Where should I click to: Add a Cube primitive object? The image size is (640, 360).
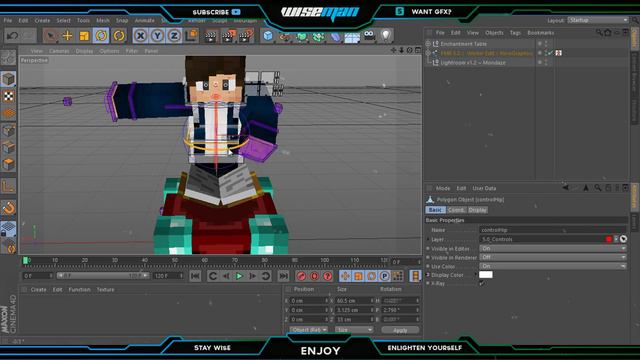[268, 36]
